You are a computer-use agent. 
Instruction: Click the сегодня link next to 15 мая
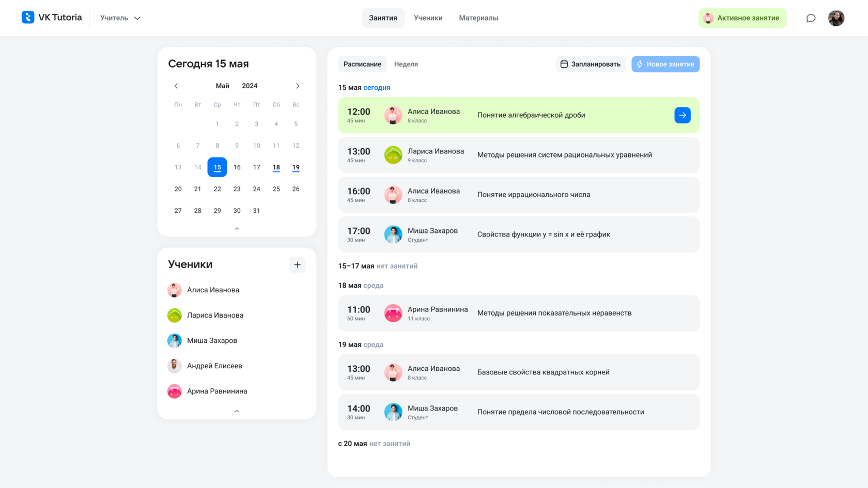pyautogui.click(x=377, y=87)
